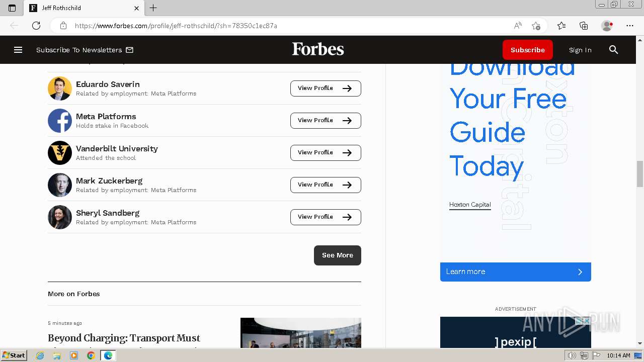Click the newsletter envelope icon
The image size is (644, 362).
click(x=129, y=50)
